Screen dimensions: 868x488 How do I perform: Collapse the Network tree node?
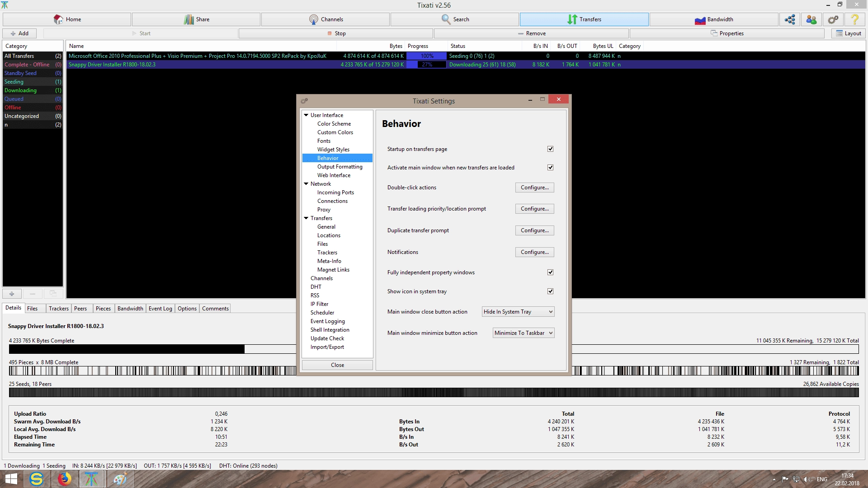[306, 184]
